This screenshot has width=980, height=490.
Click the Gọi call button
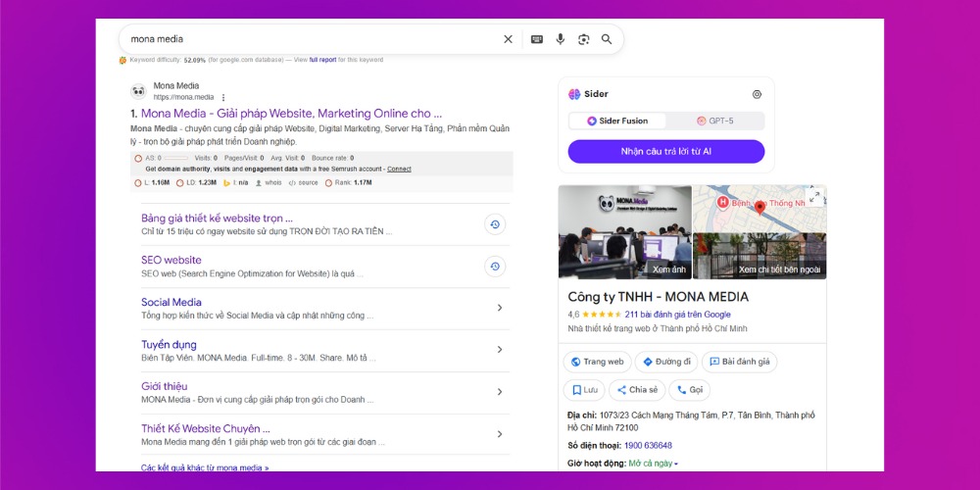click(689, 390)
